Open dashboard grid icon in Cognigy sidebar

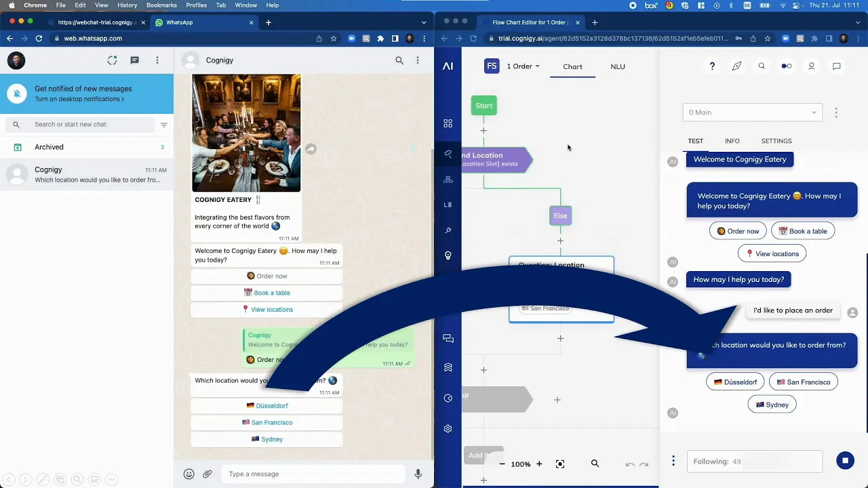pos(448,123)
